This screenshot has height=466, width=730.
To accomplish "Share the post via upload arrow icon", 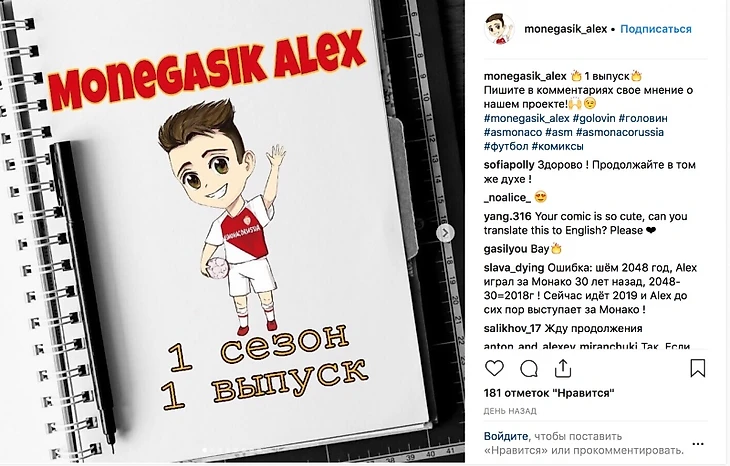I will click(563, 368).
